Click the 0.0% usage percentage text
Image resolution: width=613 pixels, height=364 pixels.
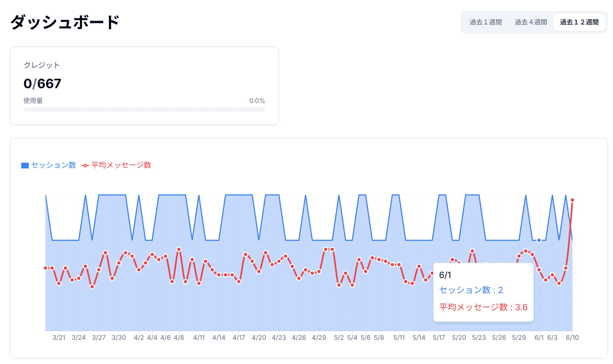(257, 101)
